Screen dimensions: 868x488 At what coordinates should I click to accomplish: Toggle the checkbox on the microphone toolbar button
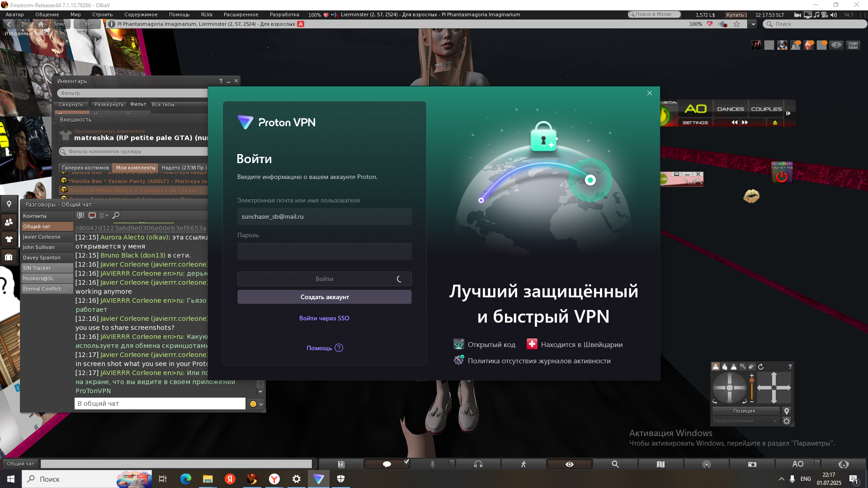click(452, 462)
